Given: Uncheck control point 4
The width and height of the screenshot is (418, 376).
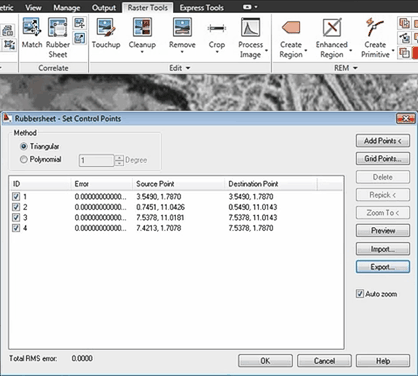Looking at the screenshot, I should click(x=16, y=228).
